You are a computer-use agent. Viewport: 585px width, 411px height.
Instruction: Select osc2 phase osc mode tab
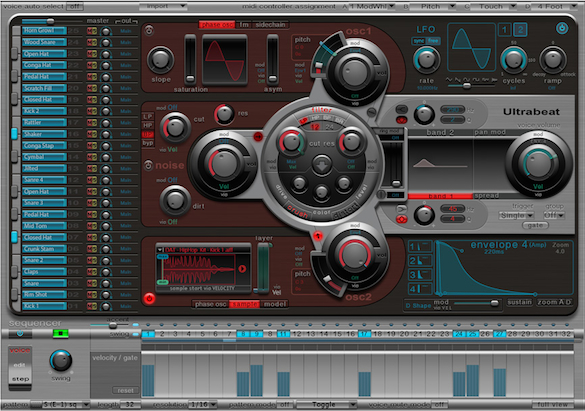pyautogui.click(x=210, y=304)
